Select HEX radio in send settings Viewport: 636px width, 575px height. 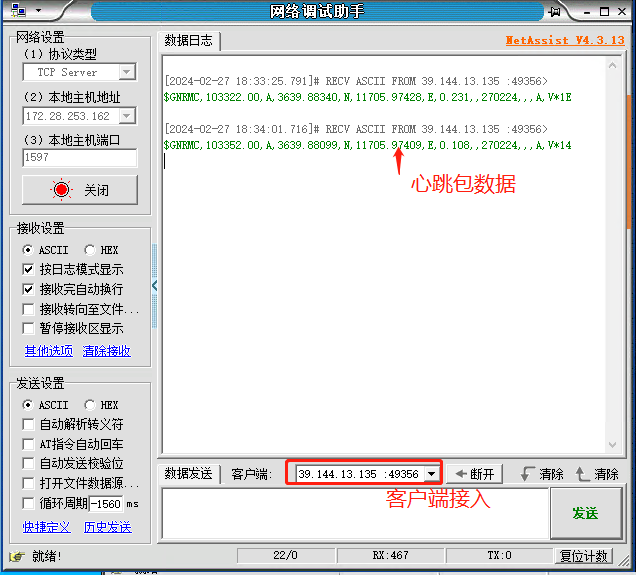click(90, 405)
